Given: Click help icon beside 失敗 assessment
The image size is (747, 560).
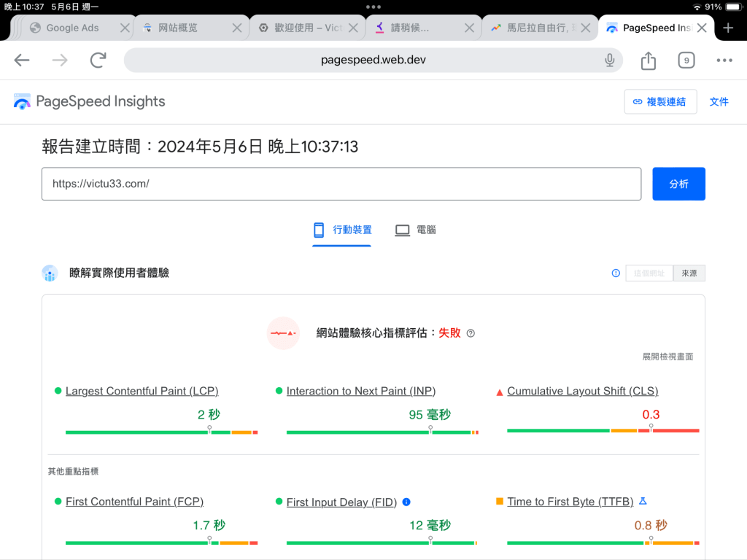Looking at the screenshot, I should (471, 333).
